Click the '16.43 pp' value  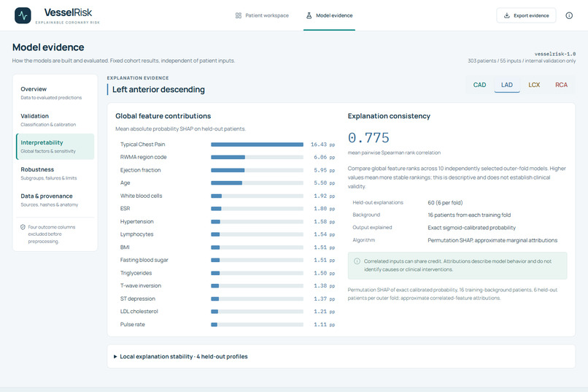[322, 145]
